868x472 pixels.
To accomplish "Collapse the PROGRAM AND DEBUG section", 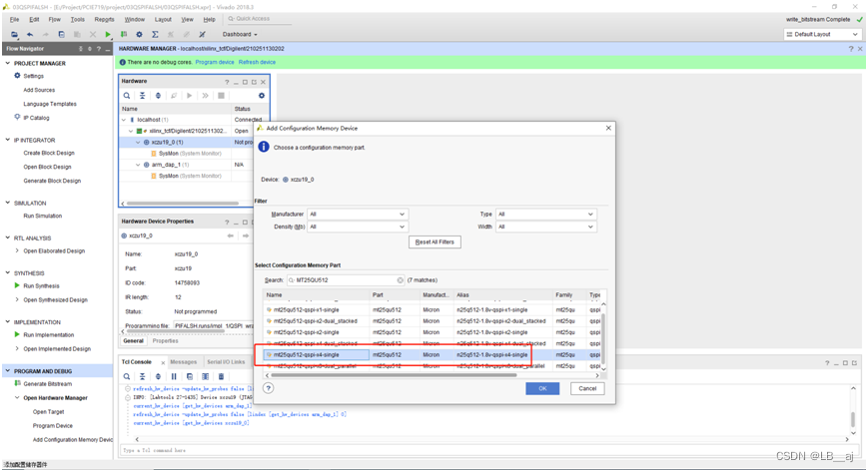I will point(8,371).
